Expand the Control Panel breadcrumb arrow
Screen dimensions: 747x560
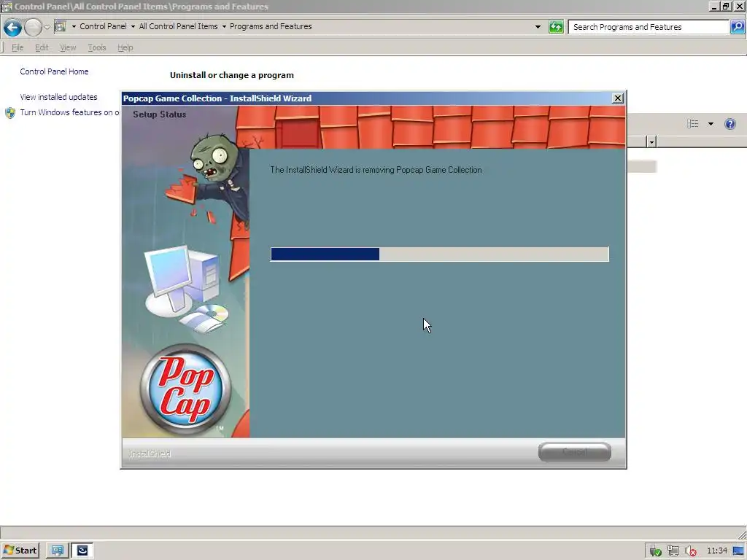133,27
